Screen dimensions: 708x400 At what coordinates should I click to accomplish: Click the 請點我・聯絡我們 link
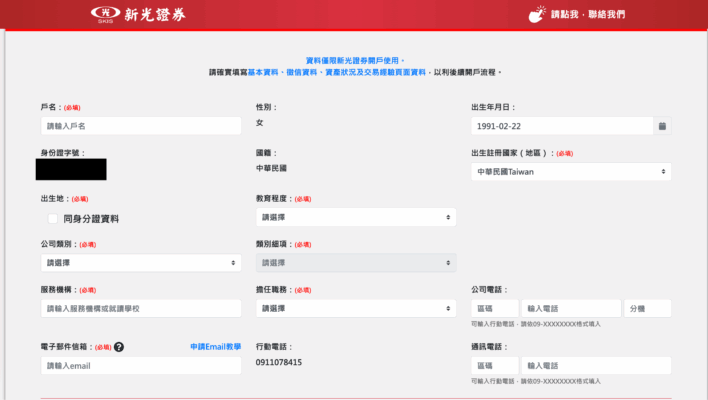click(x=588, y=14)
